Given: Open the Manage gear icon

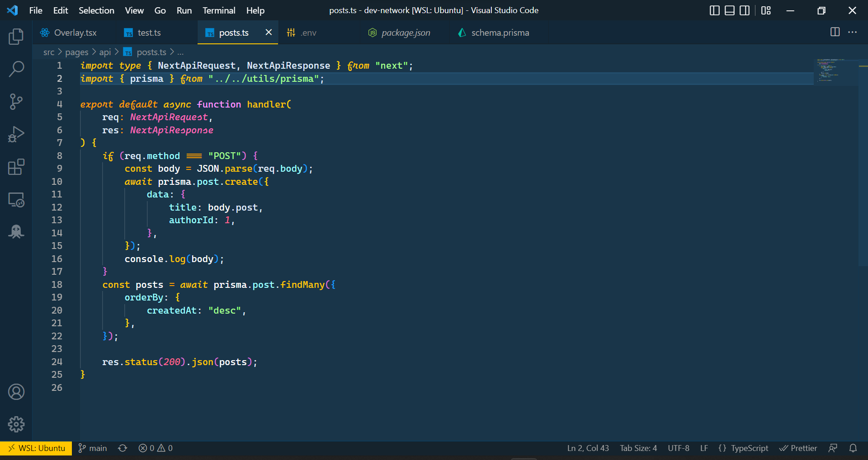Looking at the screenshot, I should pos(16,424).
